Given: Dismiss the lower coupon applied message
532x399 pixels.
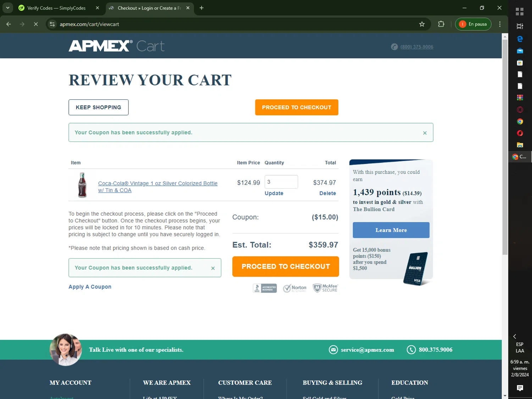Looking at the screenshot, I should tap(213, 268).
